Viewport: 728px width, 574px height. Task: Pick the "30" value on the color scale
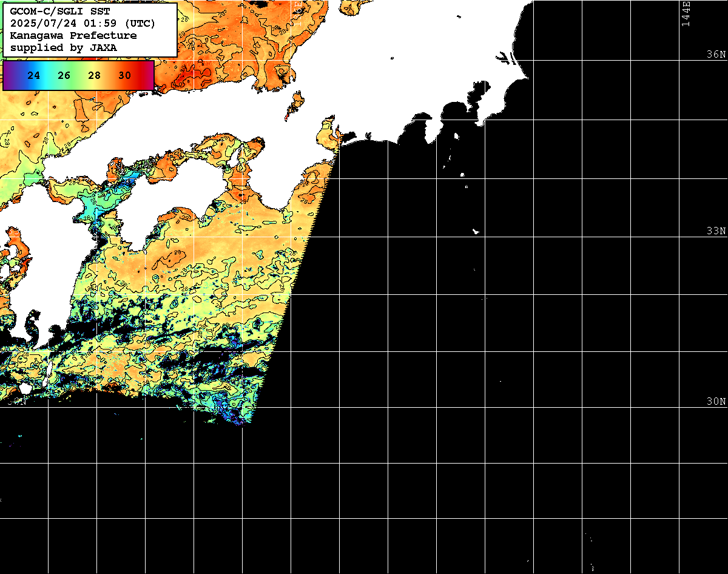tap(125, 76)
